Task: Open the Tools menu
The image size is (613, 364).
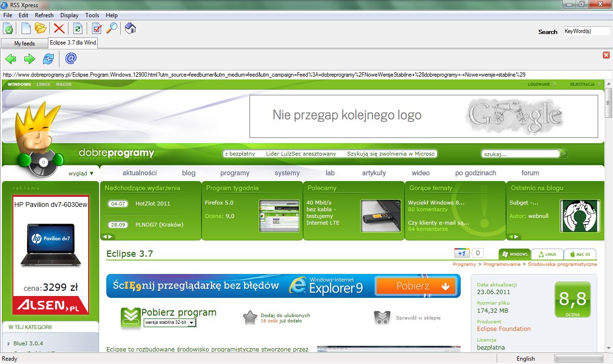Action: (x=92, y=15)
